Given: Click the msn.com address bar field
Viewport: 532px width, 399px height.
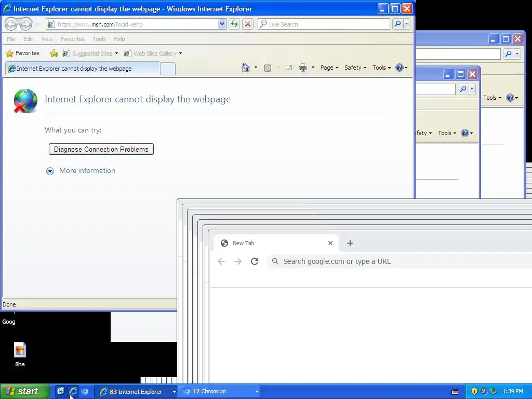Looking at the screenshot, I should 136,24.
